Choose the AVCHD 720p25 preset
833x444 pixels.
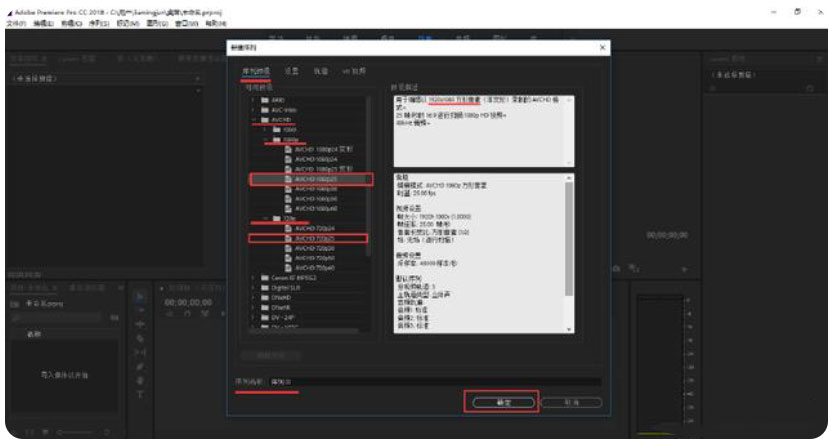point(312,238)
